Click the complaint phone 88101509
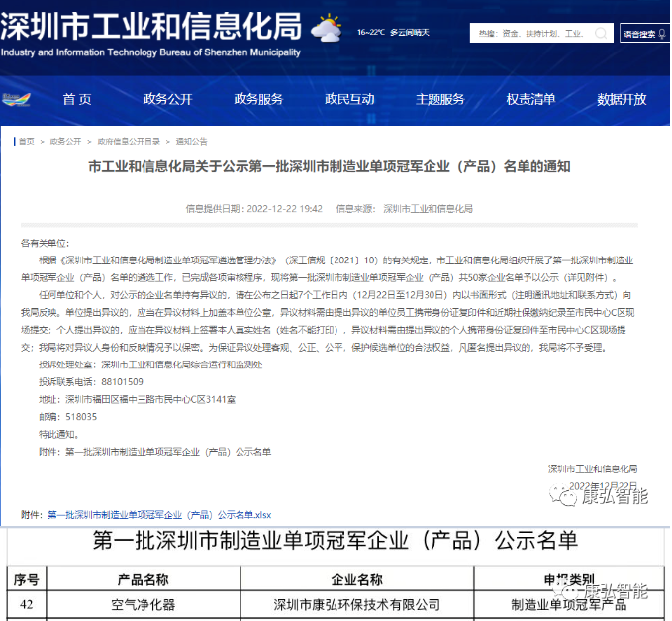The image size is (672, 621). [122, 382]
